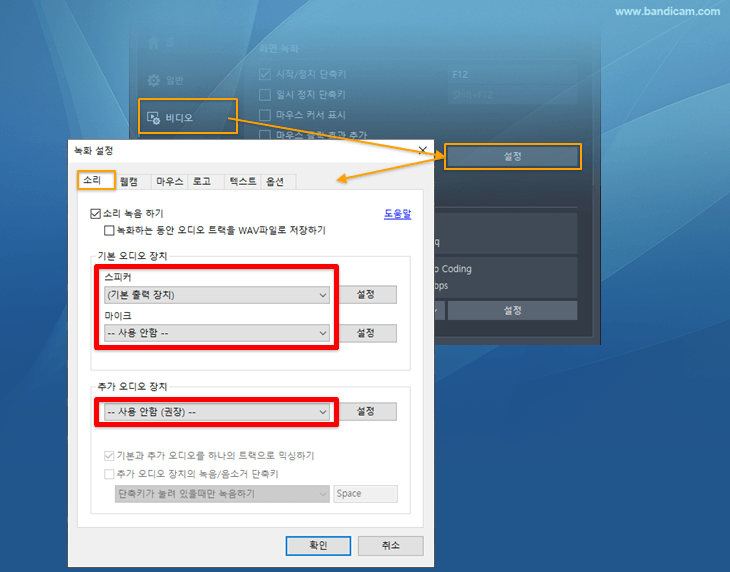Click lower 설정 button in Bandicam window

513,310
